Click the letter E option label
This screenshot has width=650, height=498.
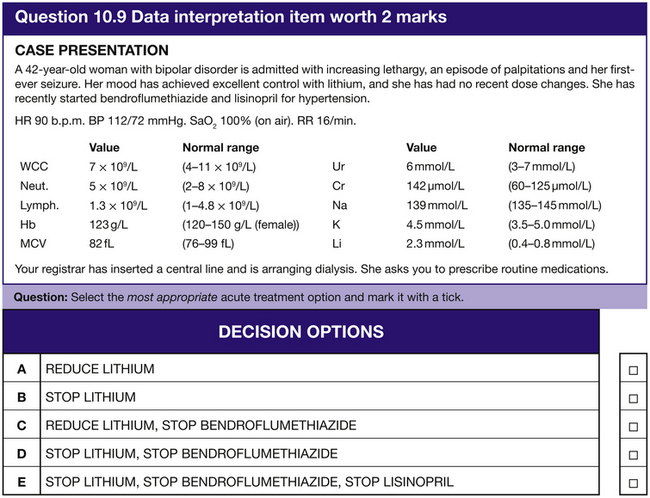click(x=21, y=483)
